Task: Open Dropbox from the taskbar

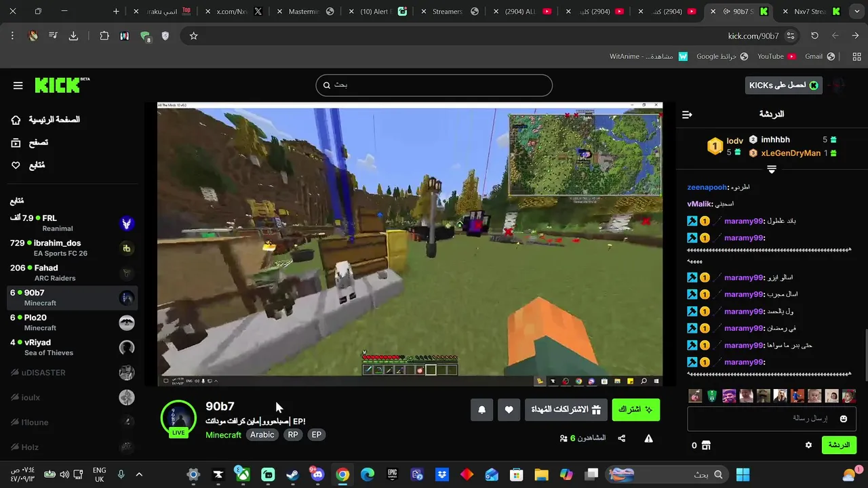Action: [442, 474]
